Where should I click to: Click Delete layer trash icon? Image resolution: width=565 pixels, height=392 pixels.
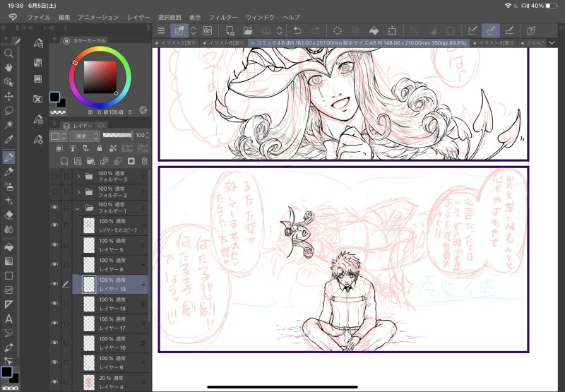(x=145, y=161)
